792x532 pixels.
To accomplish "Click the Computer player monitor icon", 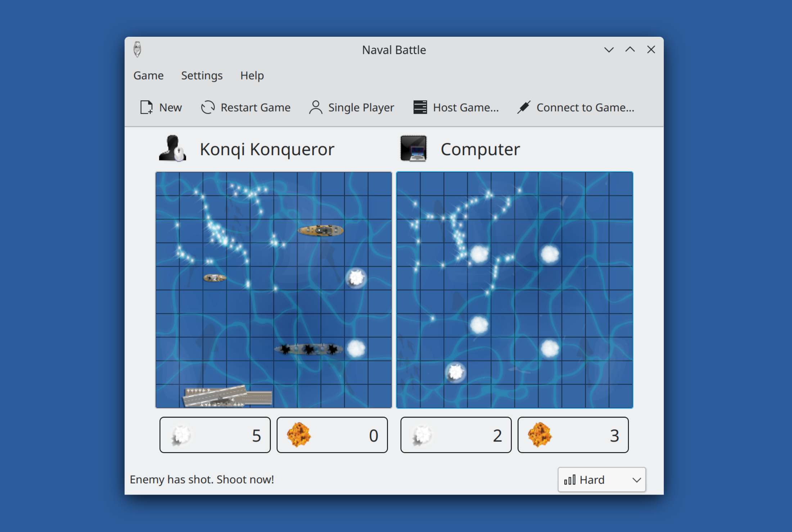I will pyautogui.click(x=413, y=148).
